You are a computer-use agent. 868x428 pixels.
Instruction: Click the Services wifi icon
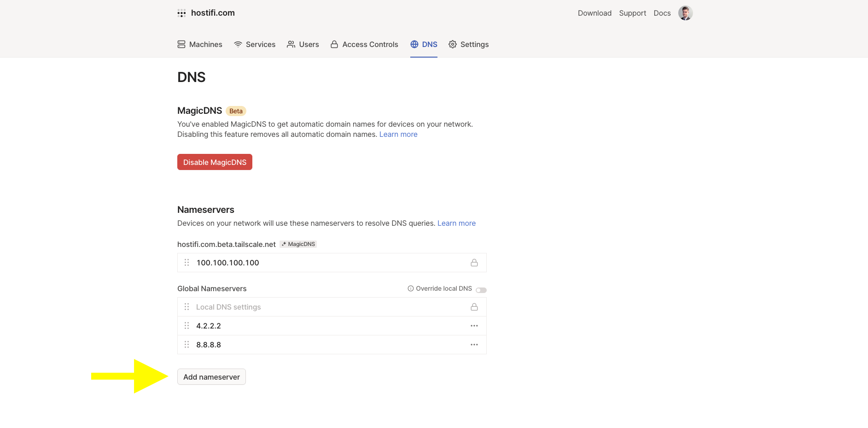(238, 44)
